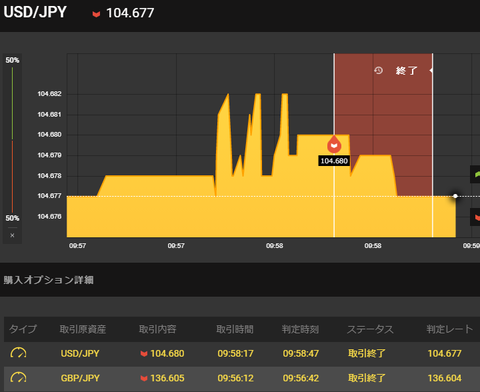Click the small arrow right of 終了
The height and width of the screenshot is (392, 480).
(x=431, y=70)
